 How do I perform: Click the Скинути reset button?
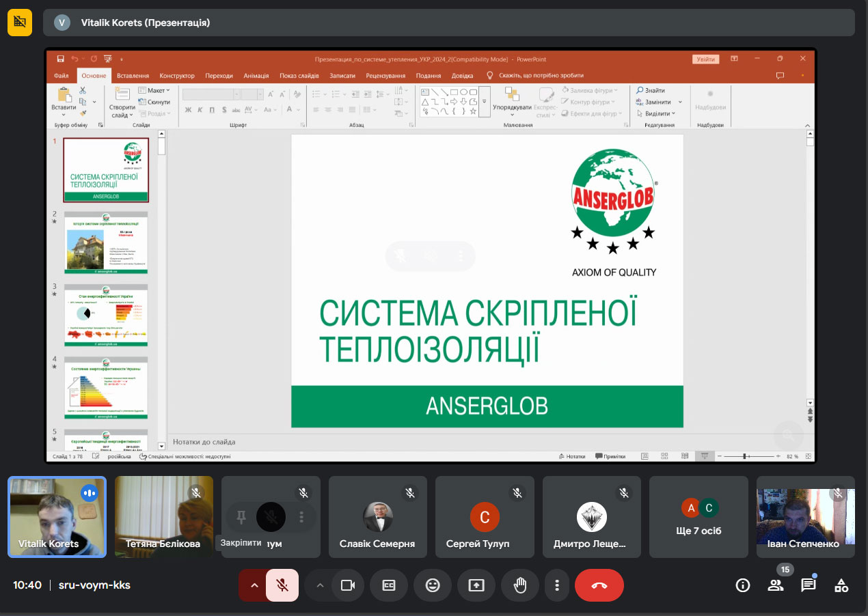154,102
